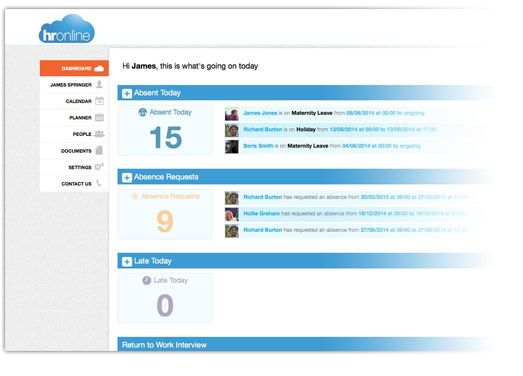Click the Late Today header bar title
The height and width of the screenshot is (376, 523).
(x=153, y=261)
